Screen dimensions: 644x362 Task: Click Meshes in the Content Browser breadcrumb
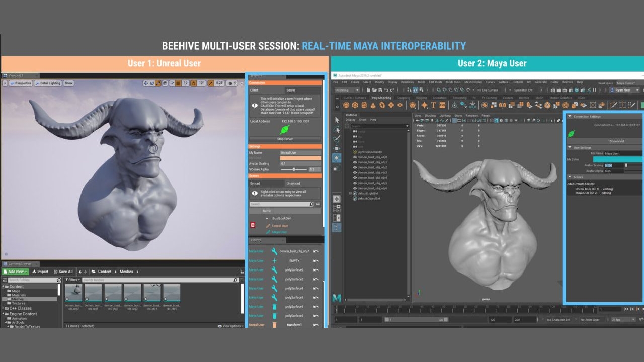(126, 271)
